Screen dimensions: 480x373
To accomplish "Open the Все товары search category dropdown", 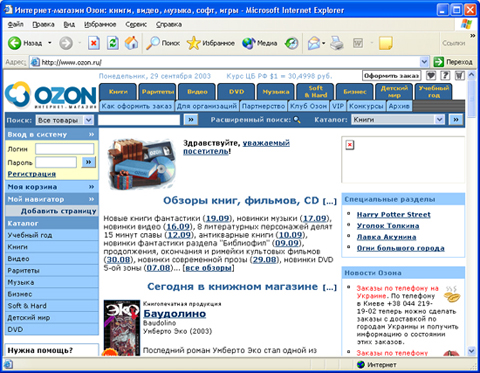I will click(x=89, y=120).
